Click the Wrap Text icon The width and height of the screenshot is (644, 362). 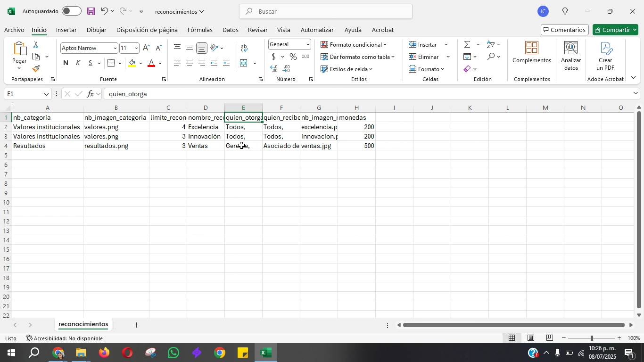pos(244,48)
